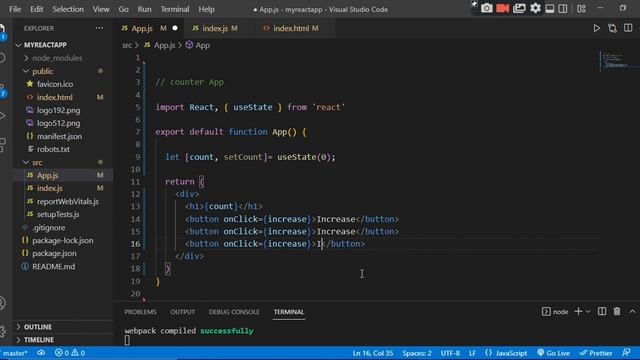Open recorder settings gear icon
The height and width of the screenshot is (360, 640).
(x=535, y=8)
